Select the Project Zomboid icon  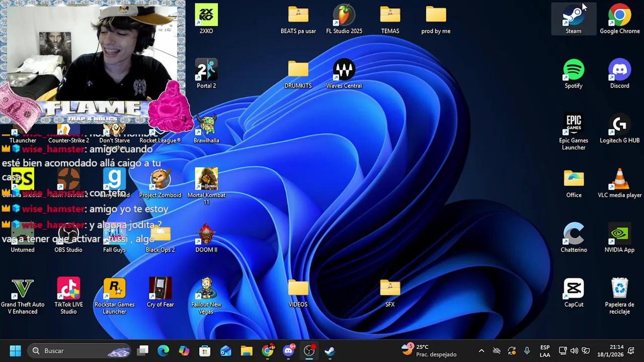click(x=160, y=184)
